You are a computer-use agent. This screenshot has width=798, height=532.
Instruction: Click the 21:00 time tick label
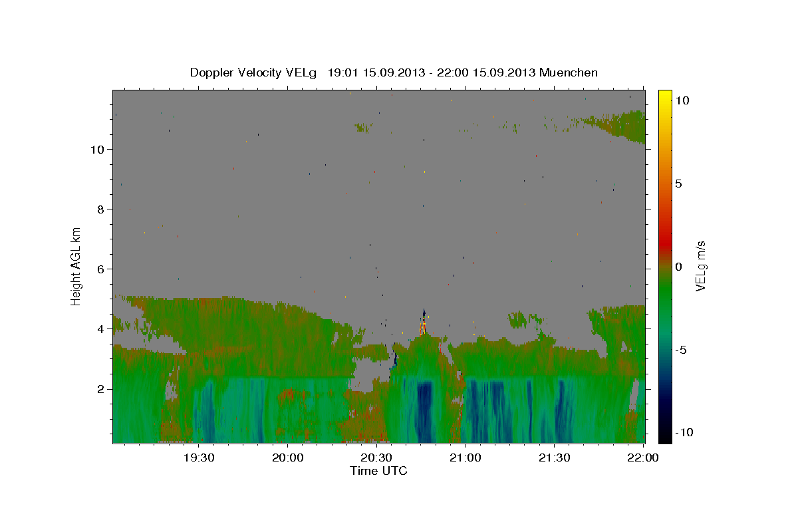pyautogui.click(x=465, y=458)
